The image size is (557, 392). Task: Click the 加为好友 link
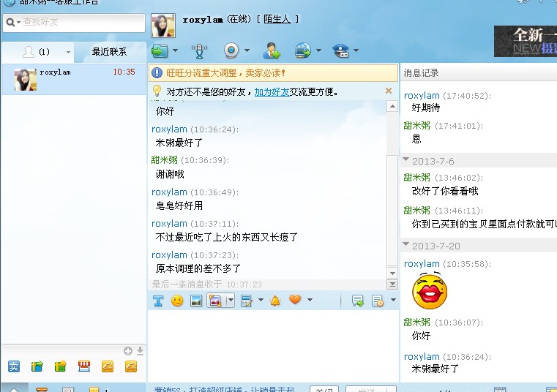[x=272, y=92]
